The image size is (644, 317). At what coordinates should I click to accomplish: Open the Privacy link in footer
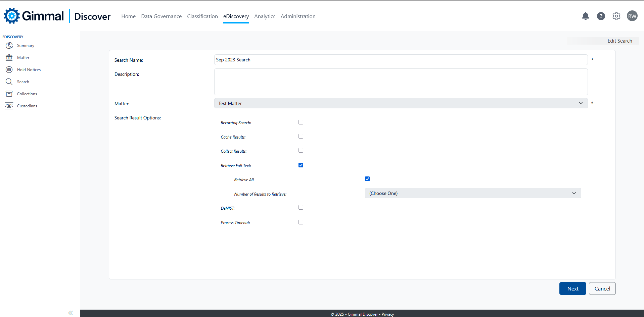coord(387,314)
